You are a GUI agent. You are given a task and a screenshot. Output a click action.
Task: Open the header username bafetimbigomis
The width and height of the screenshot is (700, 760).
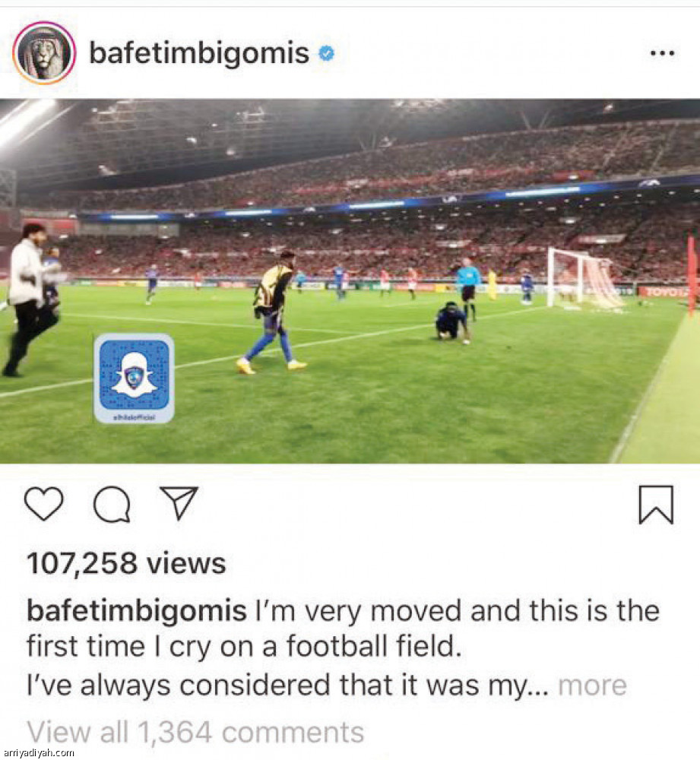pyautogui.click(x=199, y=53)
